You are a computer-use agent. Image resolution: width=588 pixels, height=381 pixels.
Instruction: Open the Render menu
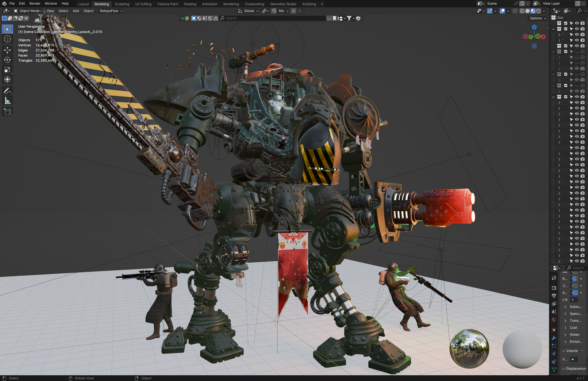point(35,4)
